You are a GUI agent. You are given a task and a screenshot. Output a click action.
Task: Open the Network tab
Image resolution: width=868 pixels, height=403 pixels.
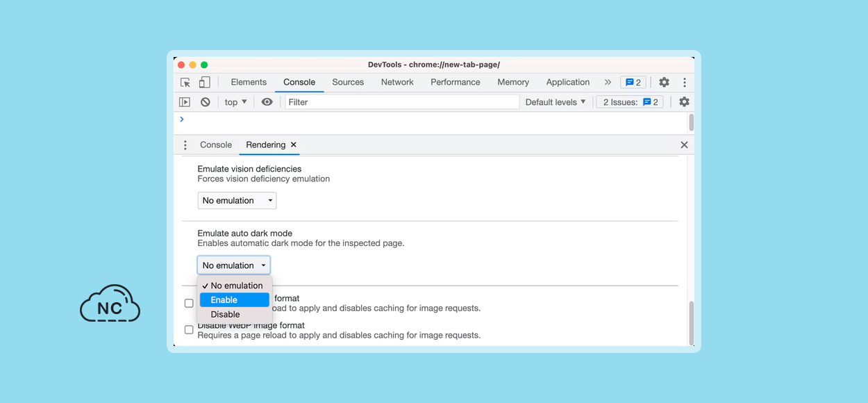[397, 82]
